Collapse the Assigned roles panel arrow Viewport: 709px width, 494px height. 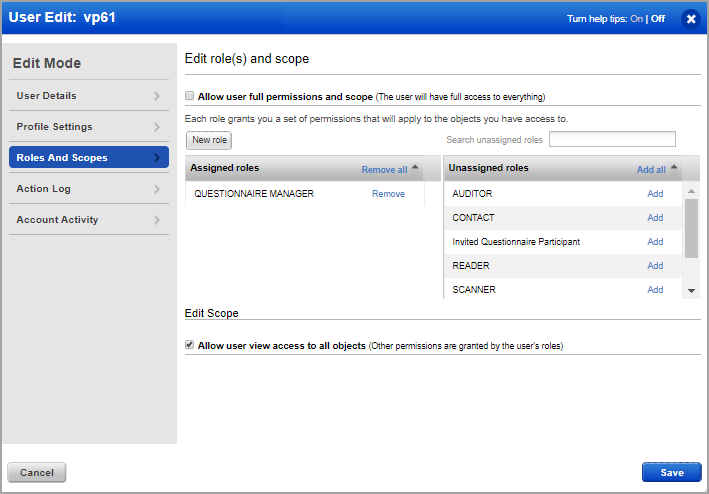416,168
